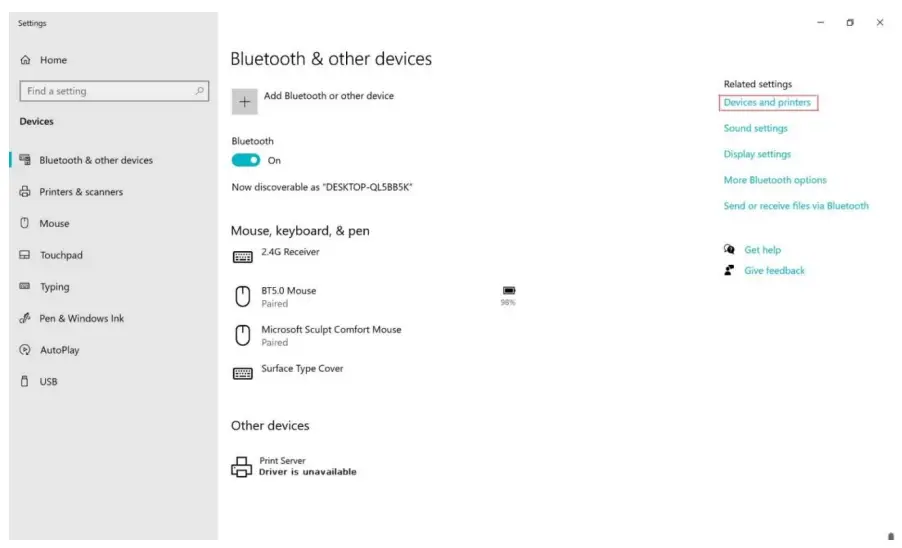The width and height of the screenshot is (902, 548).
Task: Open Sound settings link
Action: point(755,128)
